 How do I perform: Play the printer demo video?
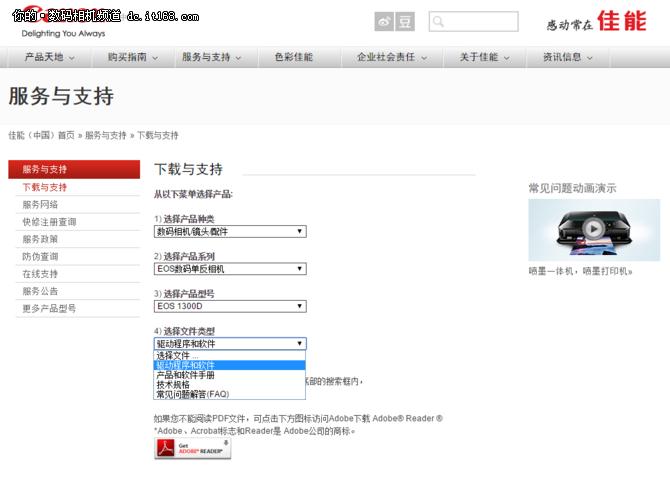tap(594, 229)
